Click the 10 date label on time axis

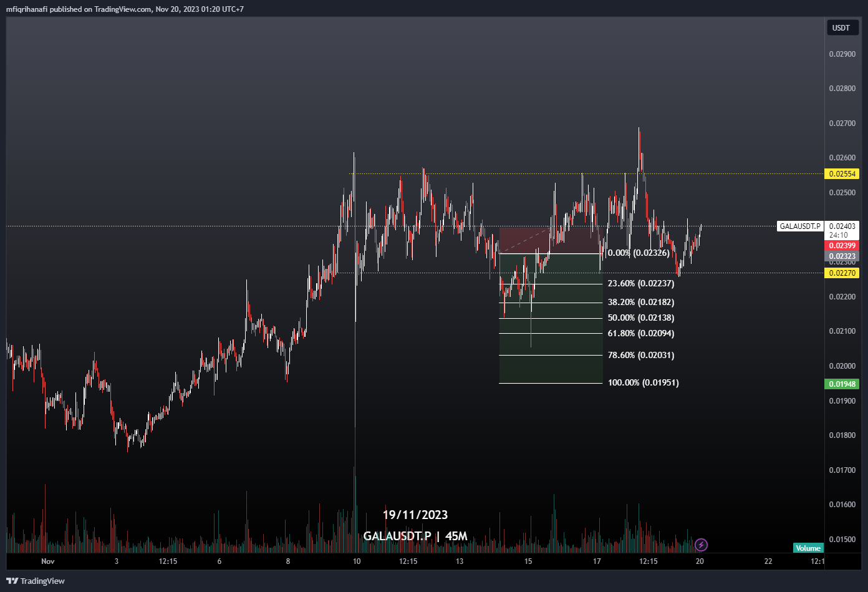pyautogui.click(x=357, y=561)
